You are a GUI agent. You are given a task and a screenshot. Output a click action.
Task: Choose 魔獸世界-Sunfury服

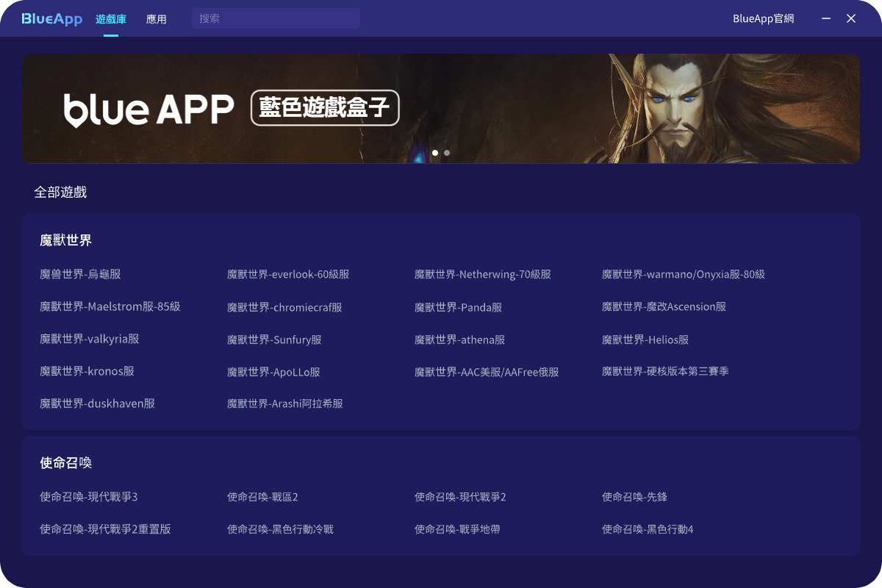tap(274, 340)
